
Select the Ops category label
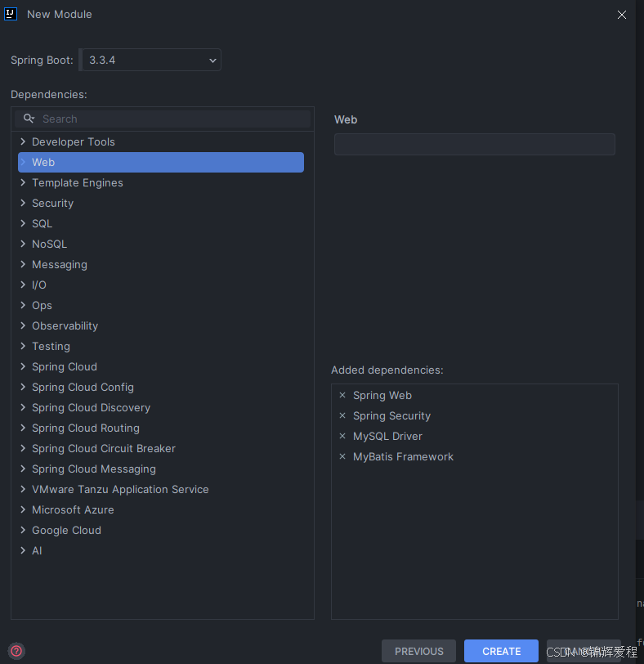42,305
